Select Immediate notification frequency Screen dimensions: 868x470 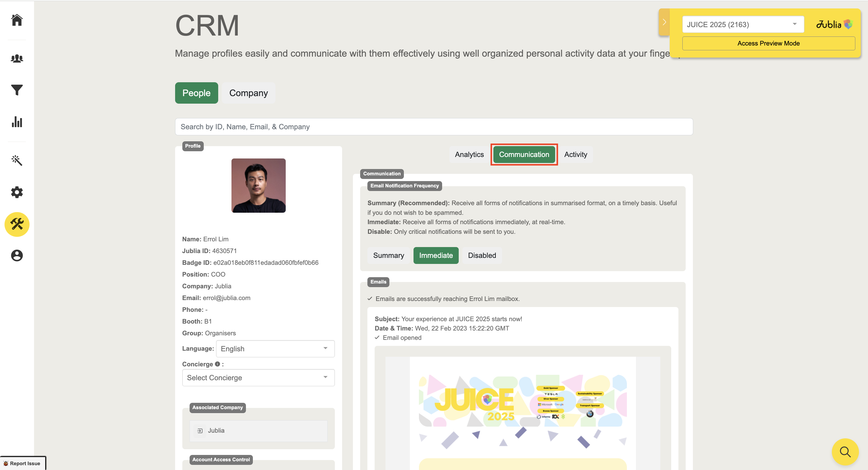[436, 255]
